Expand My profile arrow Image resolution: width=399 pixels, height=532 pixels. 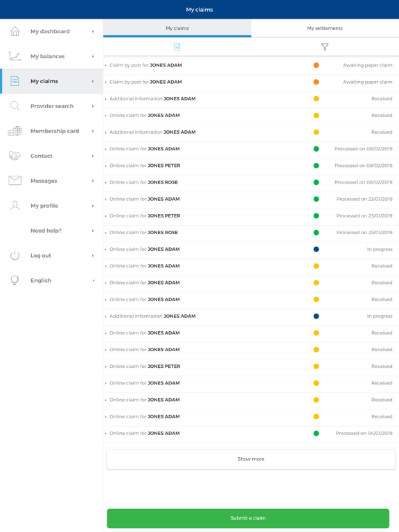(93, 206)
